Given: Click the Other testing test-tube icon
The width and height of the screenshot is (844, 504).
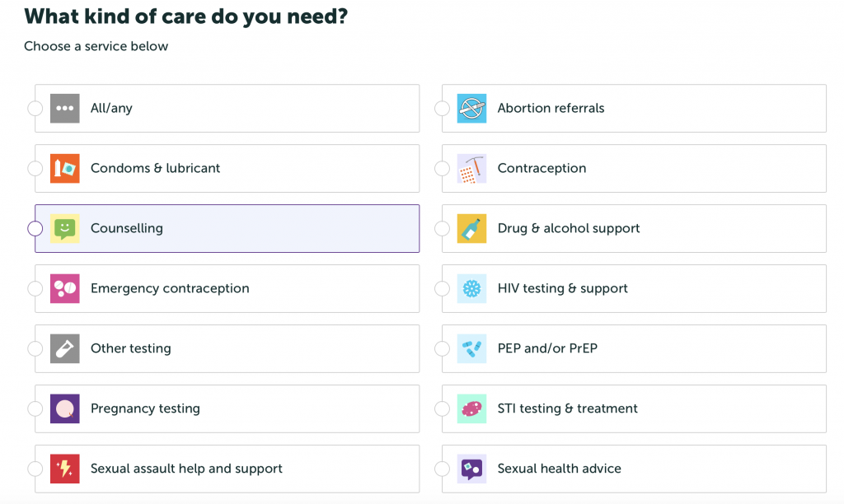Looking at the screenshot, I should point(64,348).
